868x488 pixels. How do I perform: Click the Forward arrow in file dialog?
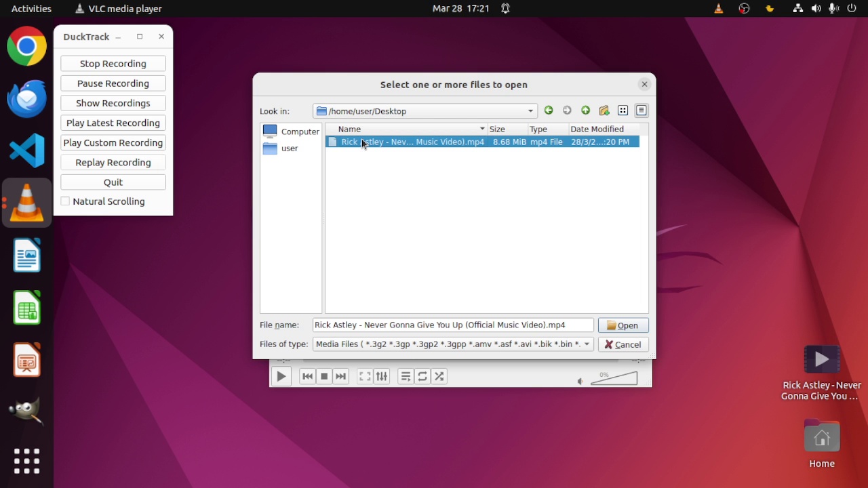(x=567, y=110)
